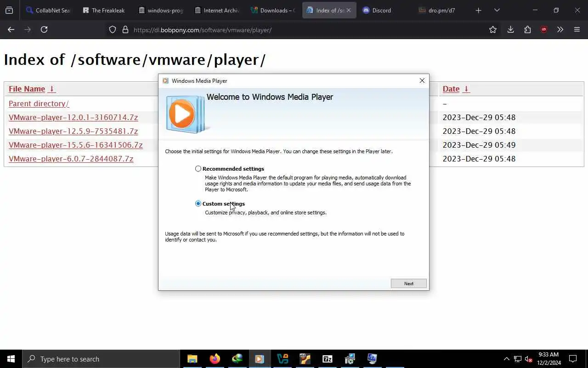This screenshot has width=588, height=368.
Task: Switch to the Internet Archive tab
Action: coord(216,10)
